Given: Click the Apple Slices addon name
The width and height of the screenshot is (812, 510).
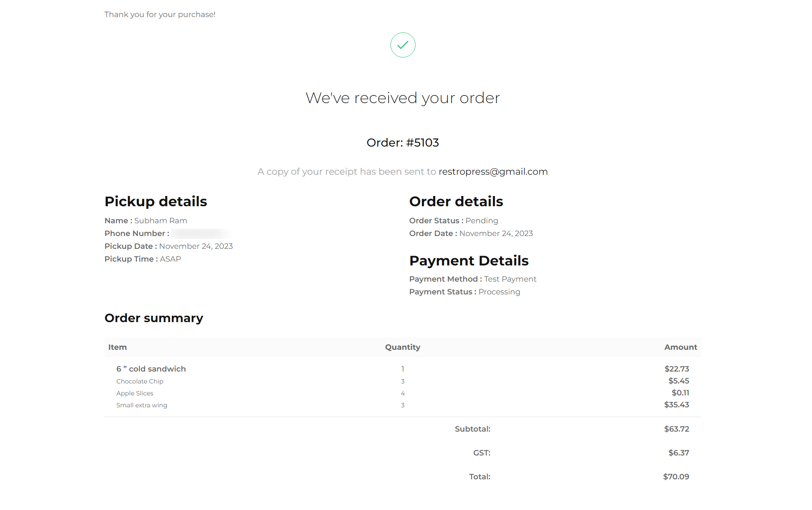Looking at the screenshot, I should [135, 393].
